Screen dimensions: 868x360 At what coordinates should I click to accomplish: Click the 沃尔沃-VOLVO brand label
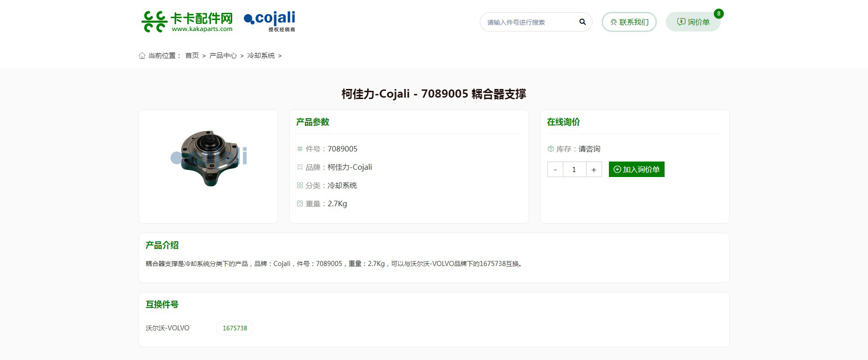point(167,328)
